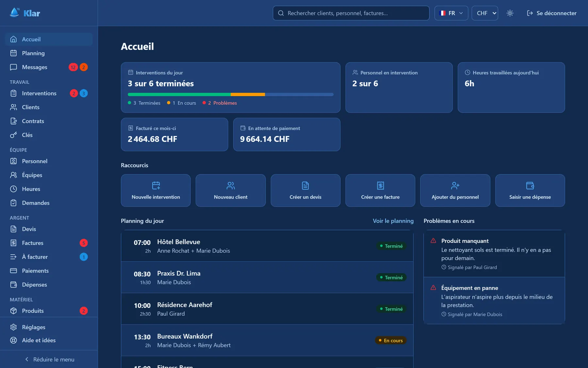
Task: Click the Heures travaillées clock icon
Action: [467, 73]
